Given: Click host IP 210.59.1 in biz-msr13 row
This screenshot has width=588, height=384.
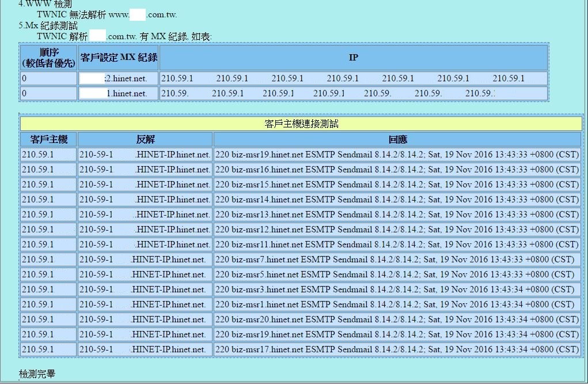Looking at the screenshot, I should tap(49, 214).
